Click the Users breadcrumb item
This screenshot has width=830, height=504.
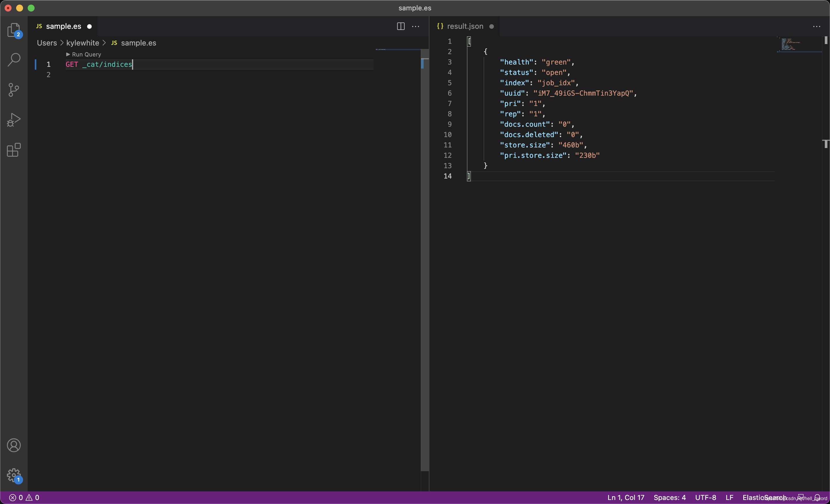pyautogui.click(x=47, y=43)
